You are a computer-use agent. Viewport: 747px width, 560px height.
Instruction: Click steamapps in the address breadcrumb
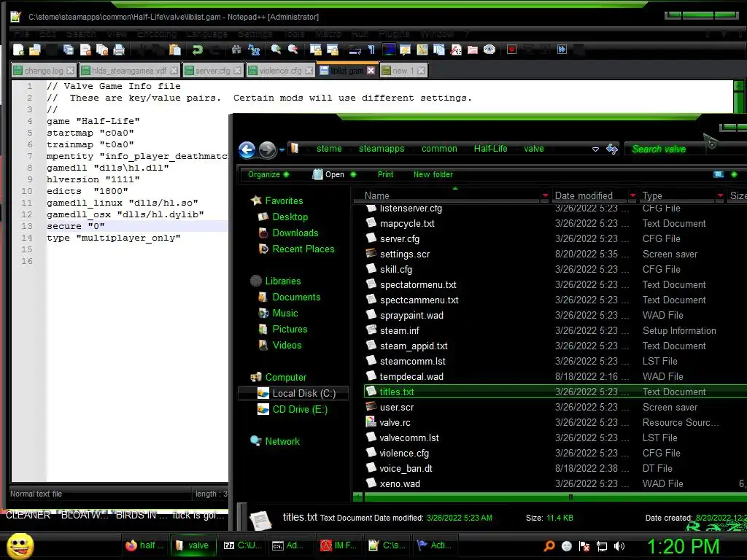381,149
